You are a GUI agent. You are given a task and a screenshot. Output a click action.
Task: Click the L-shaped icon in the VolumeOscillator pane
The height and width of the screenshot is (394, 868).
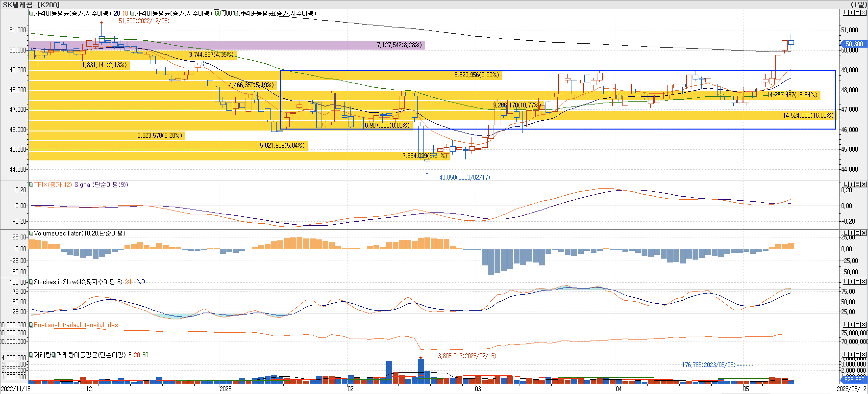846,233
